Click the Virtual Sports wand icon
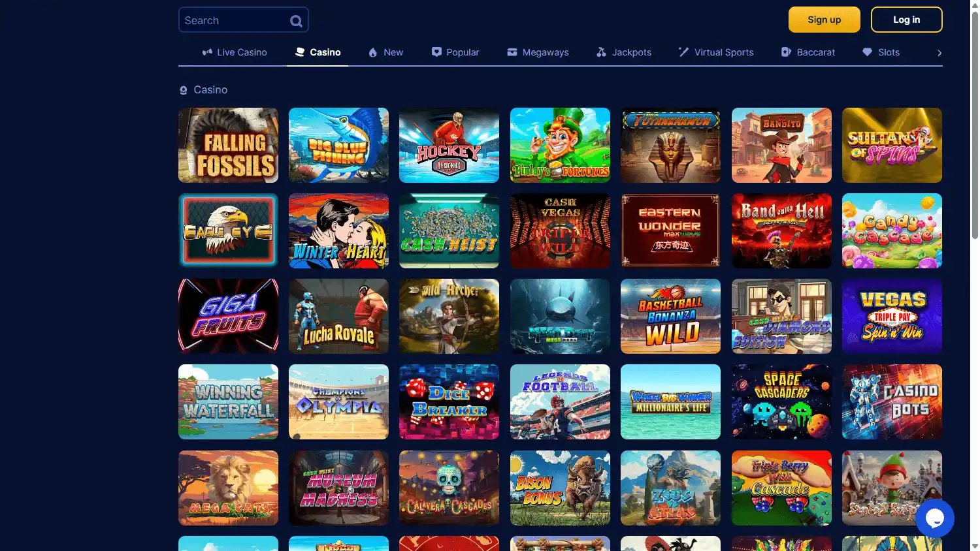The image size is (980, 551). (x=683, y=52)
